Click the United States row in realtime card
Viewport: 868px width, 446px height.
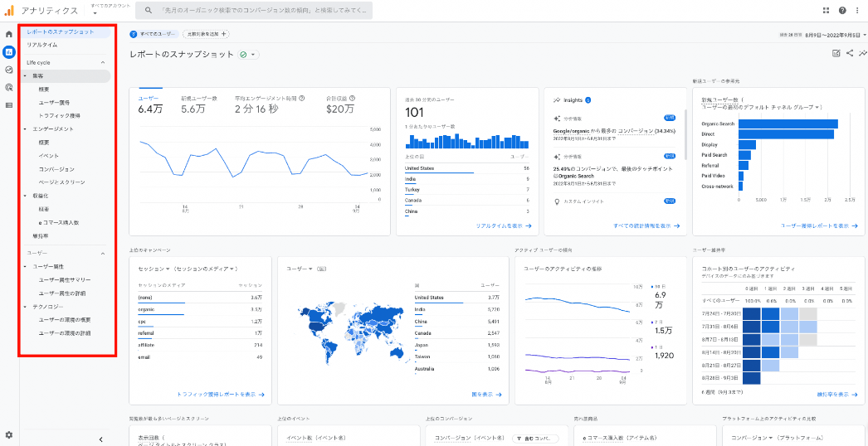tap(467, 168)
